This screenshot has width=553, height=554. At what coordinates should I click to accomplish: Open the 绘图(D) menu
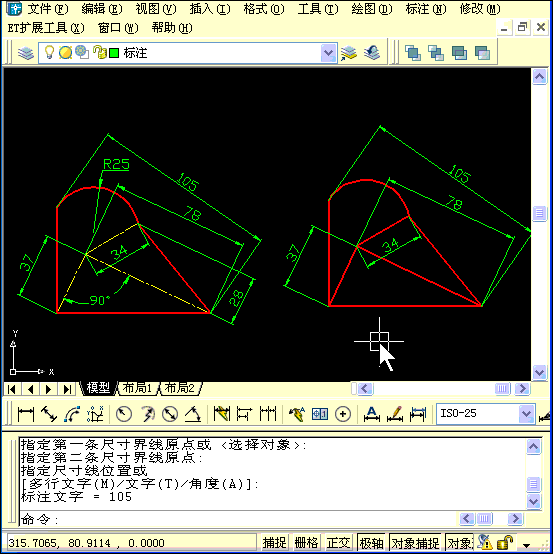click(372, 9)
